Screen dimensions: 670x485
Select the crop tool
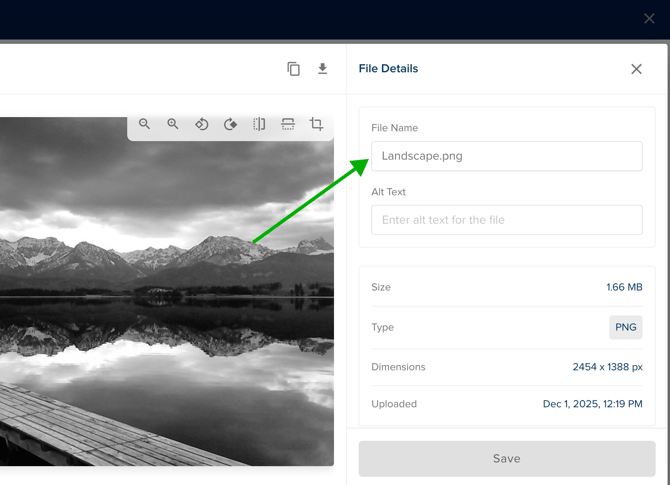tap(316, 124)
